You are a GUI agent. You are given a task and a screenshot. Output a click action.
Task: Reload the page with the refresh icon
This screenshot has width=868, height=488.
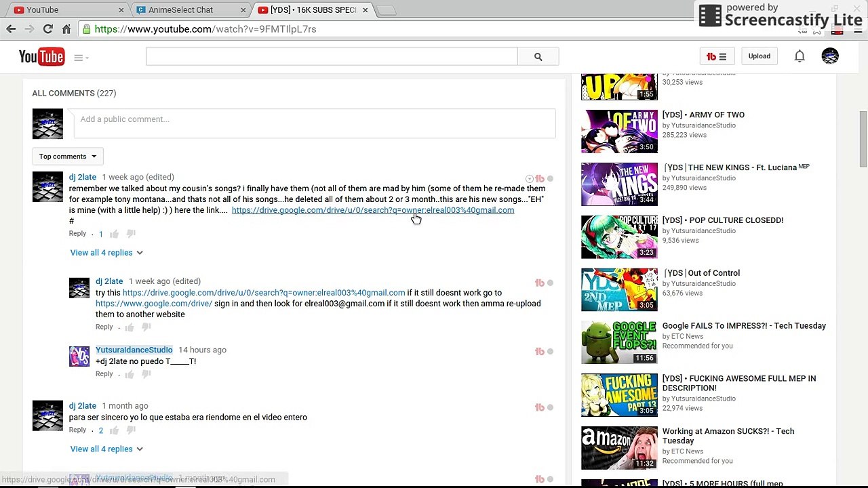click(x=47, y=29)
